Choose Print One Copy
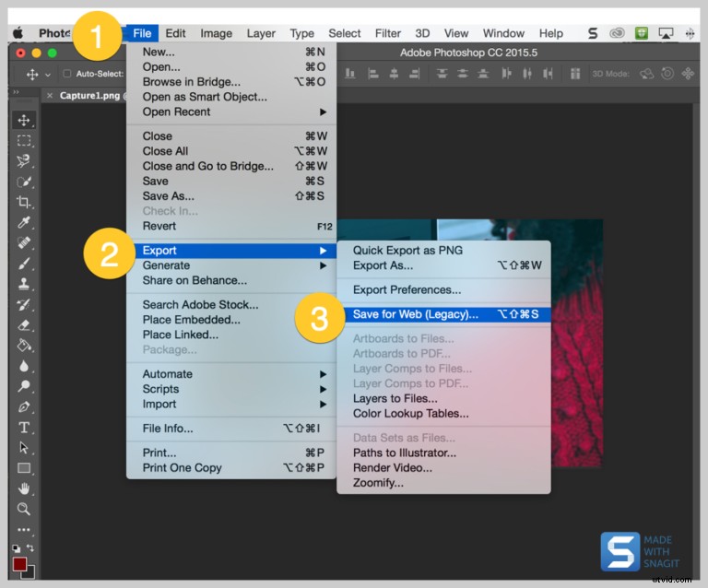Viewport: 708px width, 588px height. 231,468
